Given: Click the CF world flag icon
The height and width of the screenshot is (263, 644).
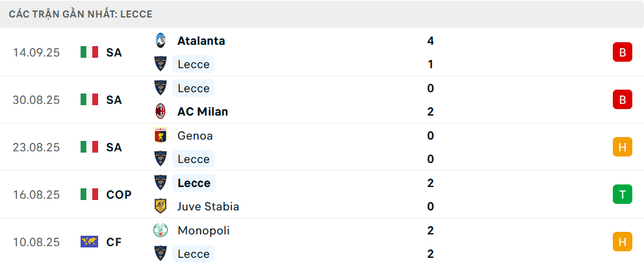Looking at the screenshot, I should click(x=89, y=242).
